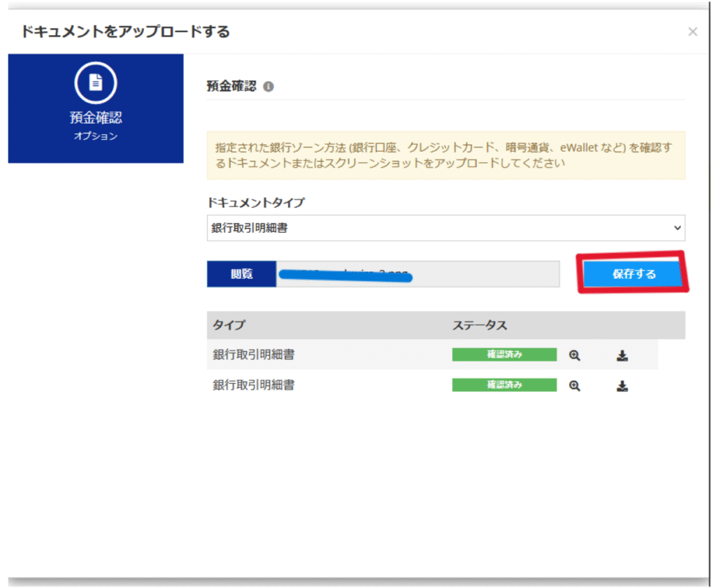Click the yellow upload instructions notice

(445, 155)
